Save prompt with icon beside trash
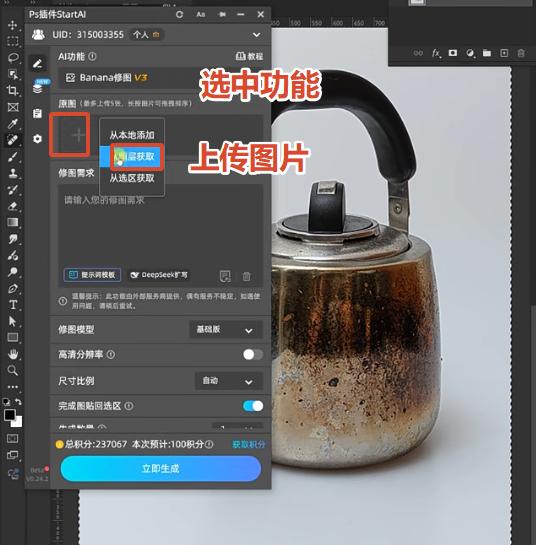 [x=225, y=276]
